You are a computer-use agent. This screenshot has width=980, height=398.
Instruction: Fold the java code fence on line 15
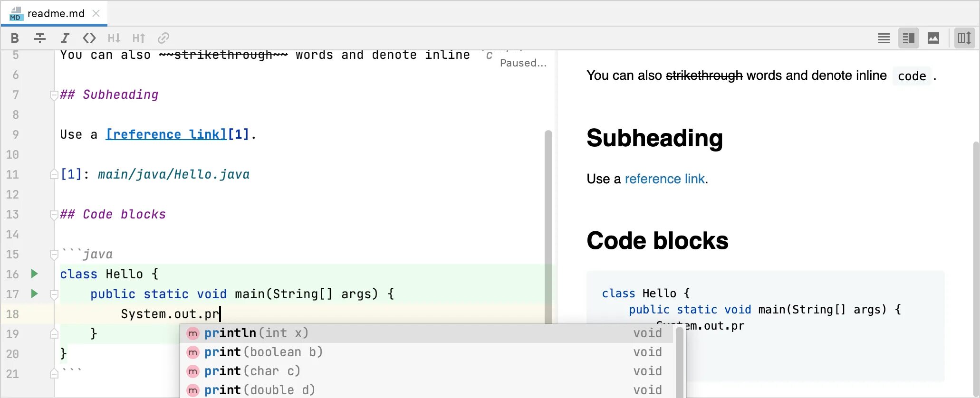click(x=54, y=255)
